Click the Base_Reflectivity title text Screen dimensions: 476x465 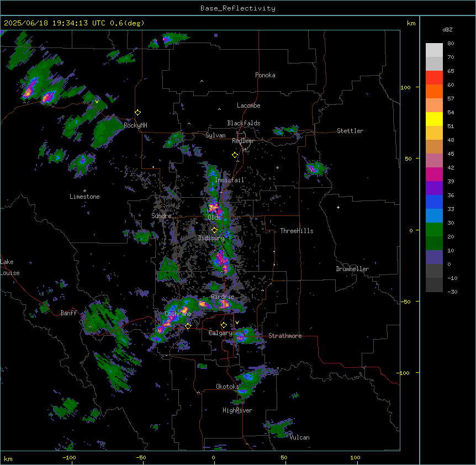point(238,8)
